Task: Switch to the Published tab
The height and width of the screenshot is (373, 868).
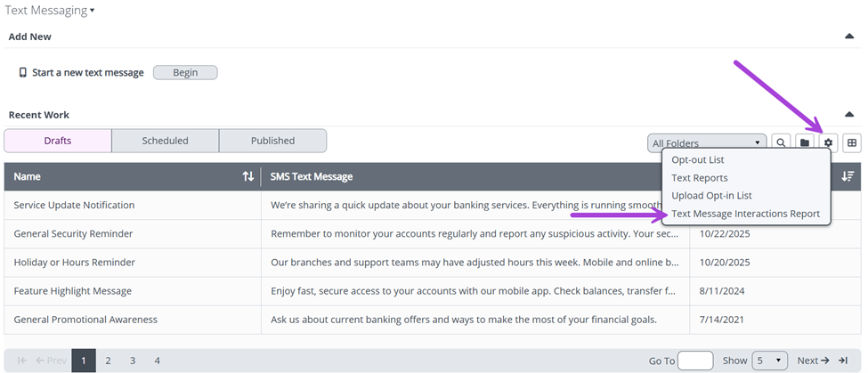Action: coord(272,141)
